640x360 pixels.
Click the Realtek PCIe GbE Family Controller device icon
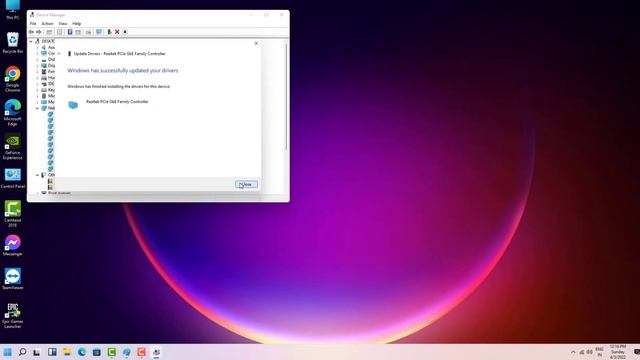pyautogui.click(x=73, y=105)
